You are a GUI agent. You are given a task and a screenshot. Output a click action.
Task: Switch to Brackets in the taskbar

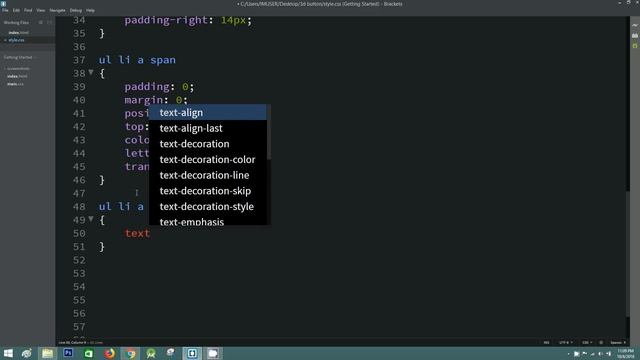[x=192, y=353]
